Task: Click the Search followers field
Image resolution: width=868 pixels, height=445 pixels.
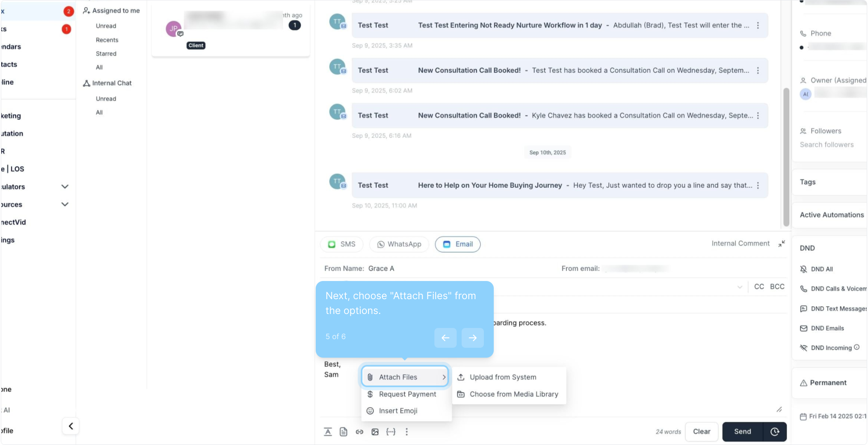Action: [827, 145]
